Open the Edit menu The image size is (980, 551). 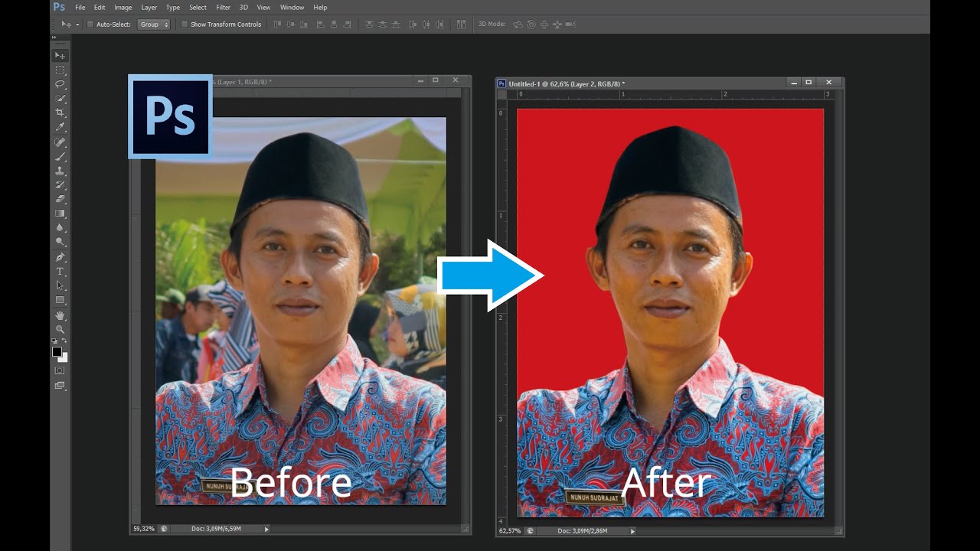tap(100, 8)
